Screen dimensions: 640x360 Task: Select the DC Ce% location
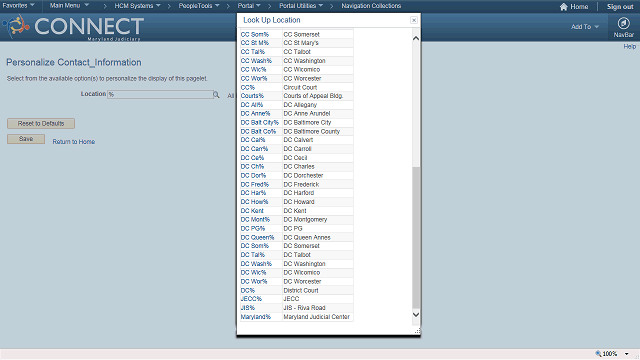(252, 158)
